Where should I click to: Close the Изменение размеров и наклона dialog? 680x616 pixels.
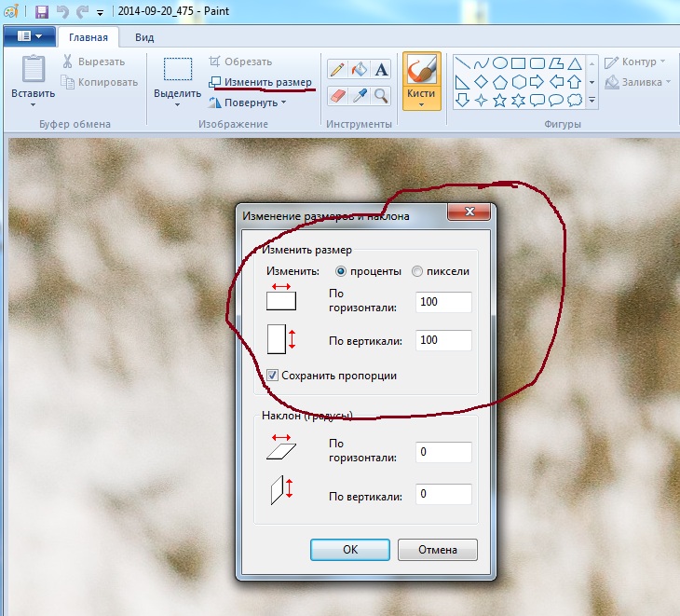(469, 212)
